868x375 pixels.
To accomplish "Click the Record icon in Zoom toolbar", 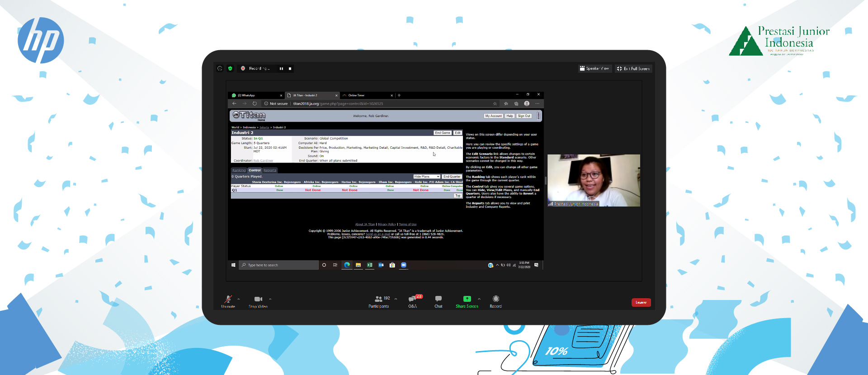I will coord(495,299).
